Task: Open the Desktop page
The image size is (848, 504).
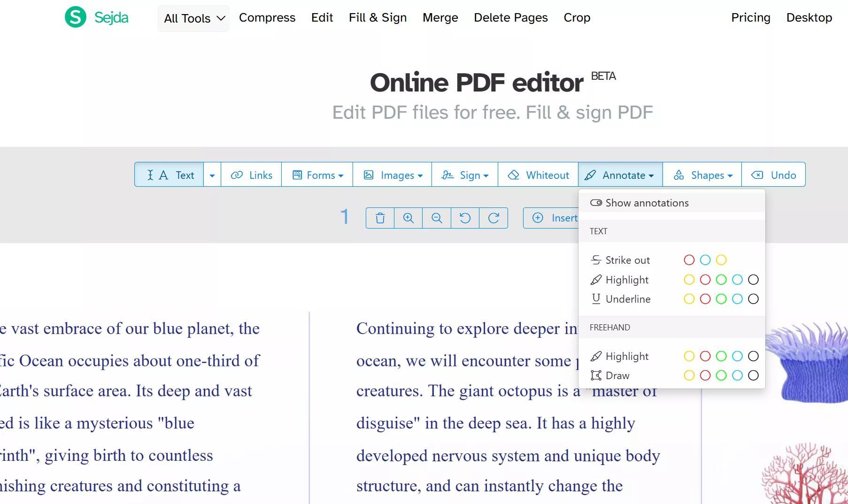Action: [809, 17]
